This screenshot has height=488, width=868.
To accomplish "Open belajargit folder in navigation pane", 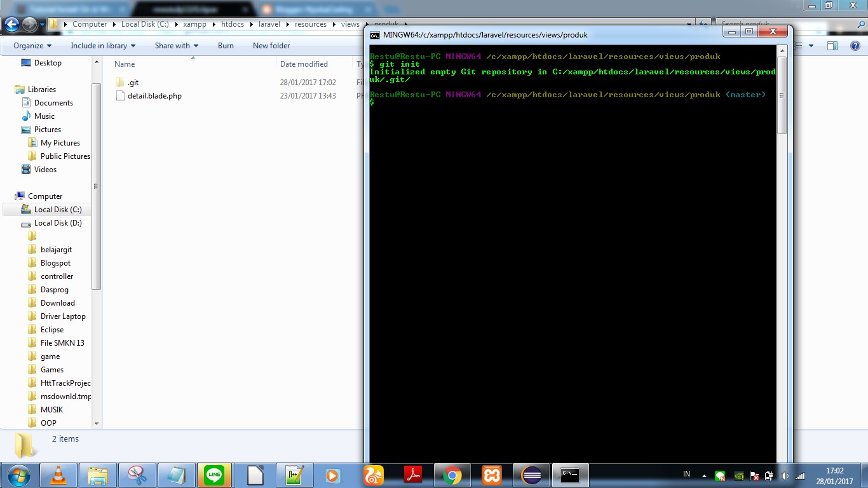I will point(56,250).
